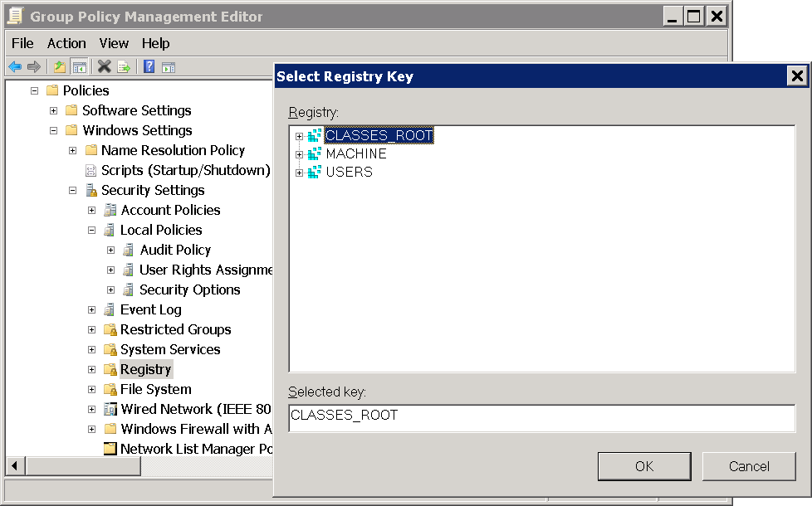812x506 pixels.
Task: Click the horizontal scrollbar left arrow
Action: 13,466
